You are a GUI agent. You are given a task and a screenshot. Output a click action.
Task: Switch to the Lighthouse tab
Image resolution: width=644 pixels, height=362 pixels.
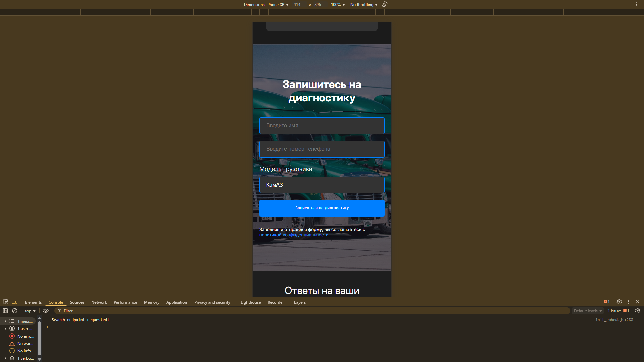point(251,302)
